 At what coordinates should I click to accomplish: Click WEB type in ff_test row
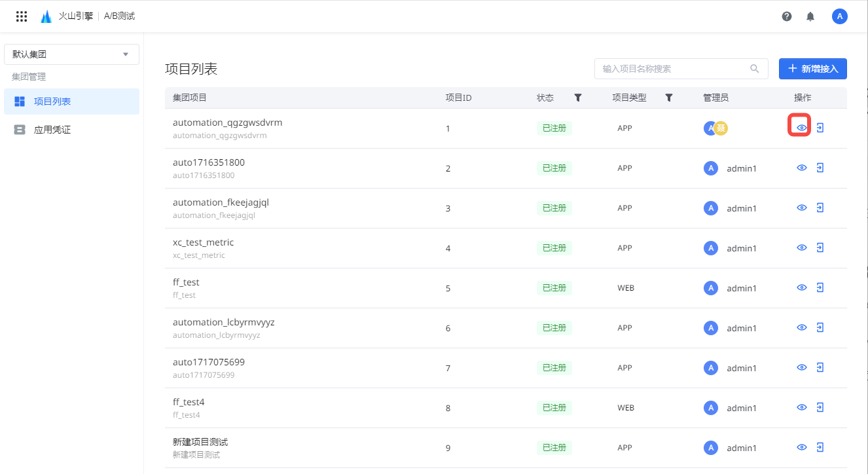click(626, 288)
